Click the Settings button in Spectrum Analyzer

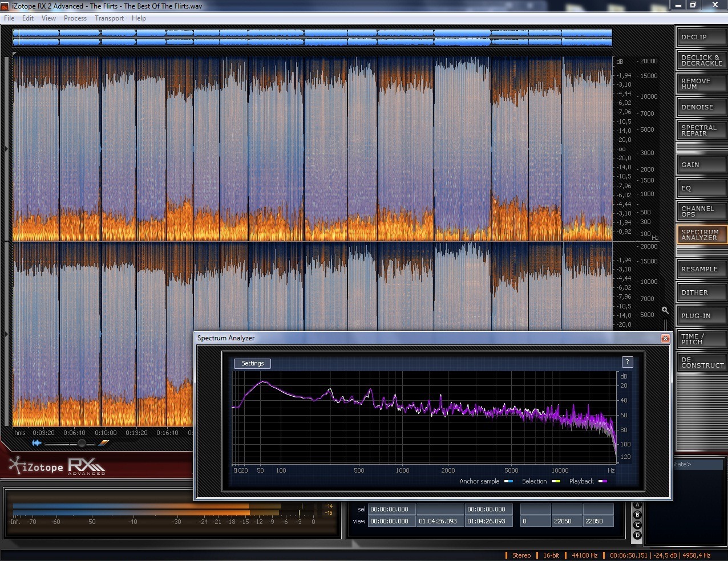click(252, 363)
